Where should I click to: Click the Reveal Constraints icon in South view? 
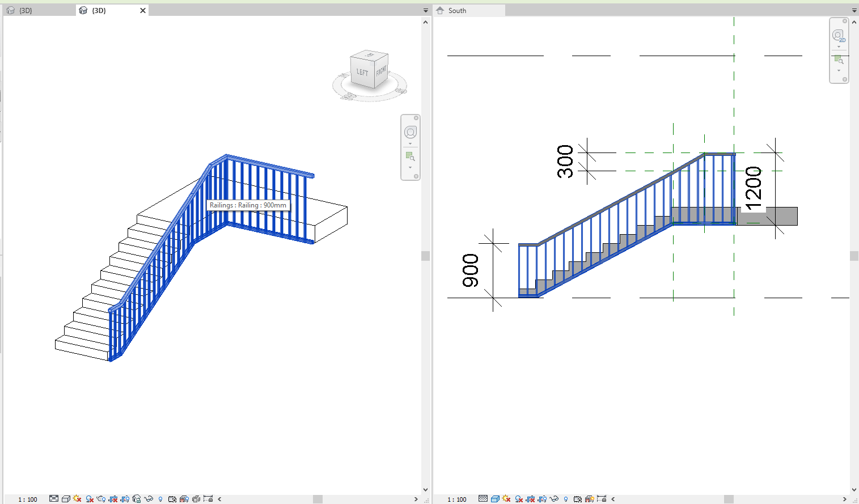(x=601, y=498)
